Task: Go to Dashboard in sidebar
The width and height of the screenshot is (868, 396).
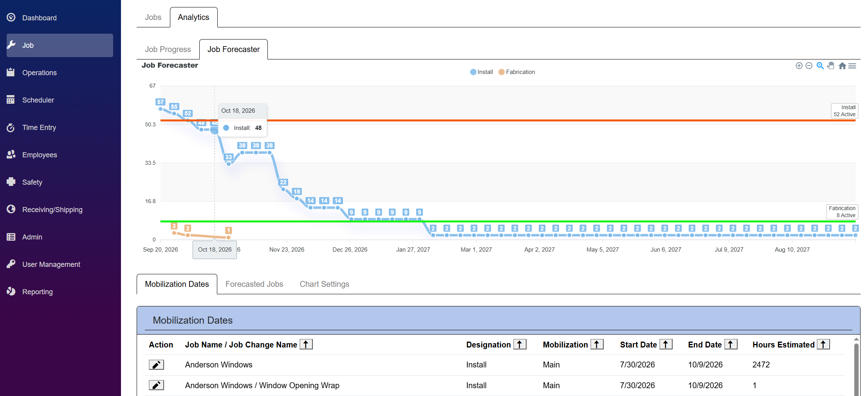Action: click(40, 18)
